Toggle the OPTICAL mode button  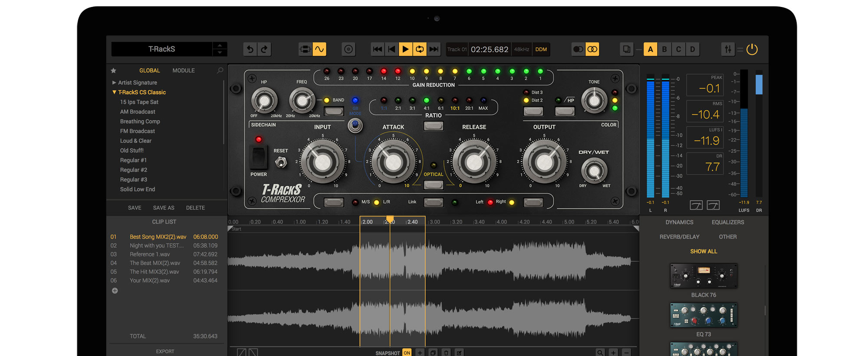[x=433, y=185]
